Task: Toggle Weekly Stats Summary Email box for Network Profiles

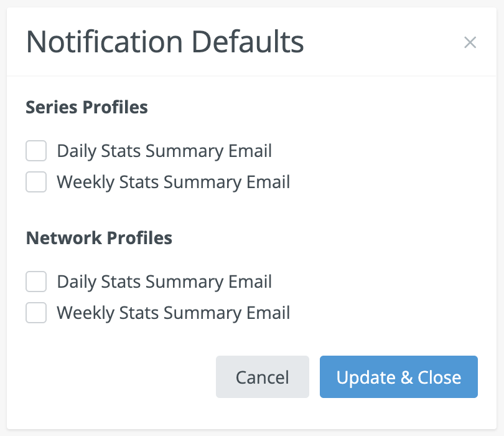Action: pyautogui.click(x=36, y=313)
